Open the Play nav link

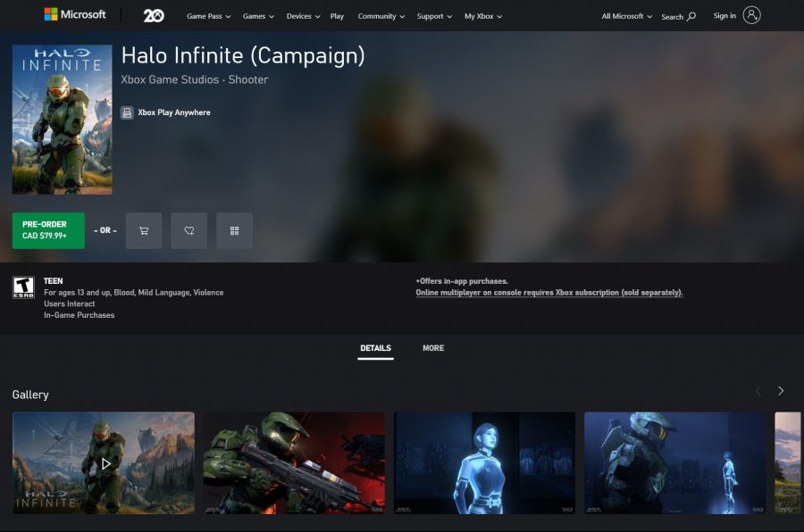click(x=337, y=16)
